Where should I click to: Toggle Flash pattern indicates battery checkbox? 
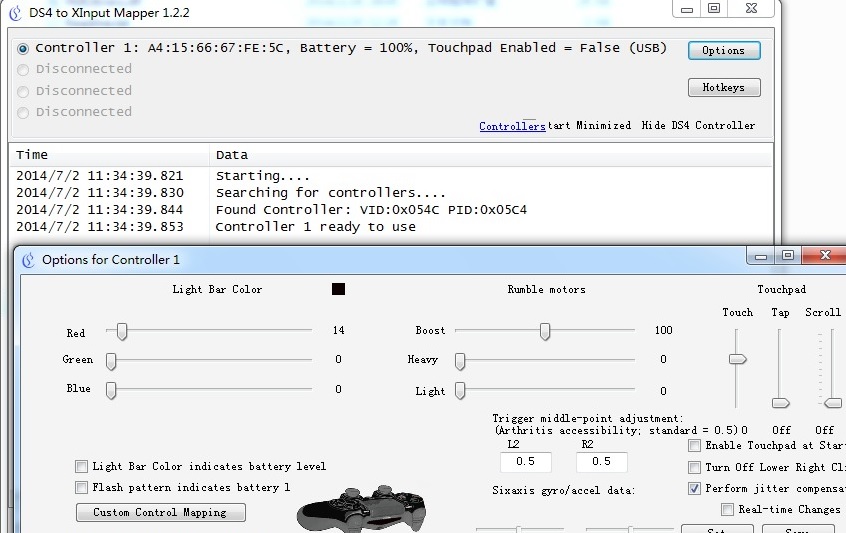coord(81,488)
